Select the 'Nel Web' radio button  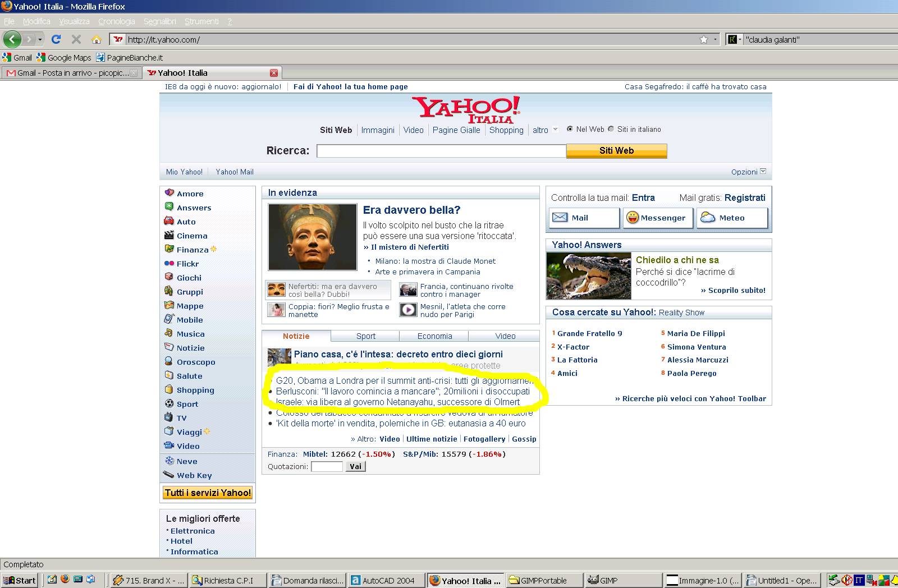[x=570, y=129]
